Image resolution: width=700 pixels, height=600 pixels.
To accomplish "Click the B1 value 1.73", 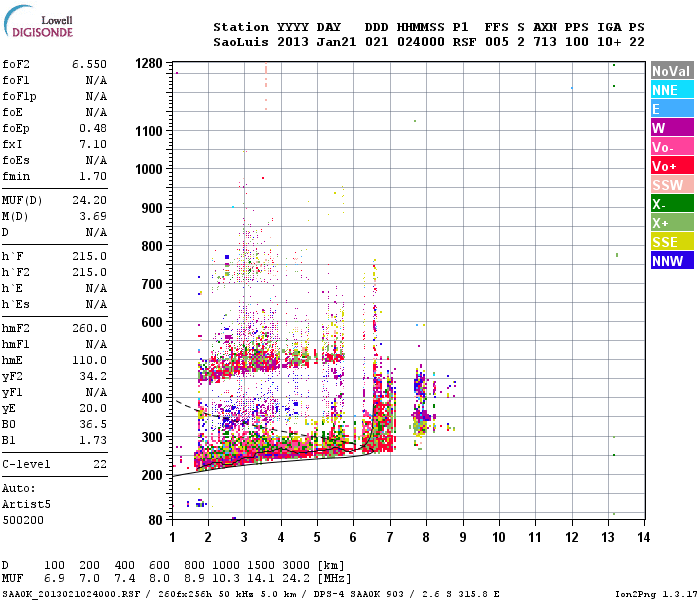I will pos(93,441).
